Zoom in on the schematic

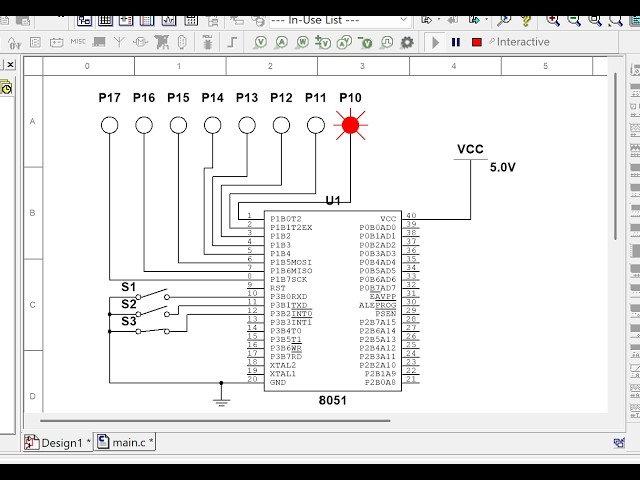(553, 20)
